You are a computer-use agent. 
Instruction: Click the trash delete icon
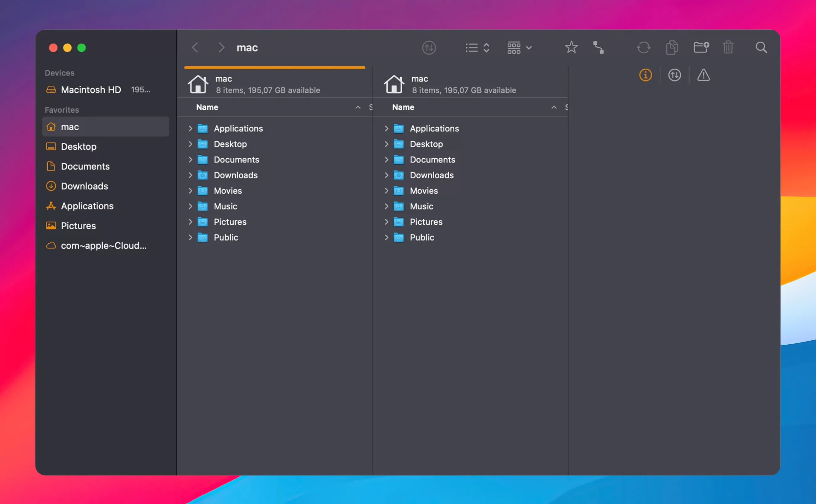728,47
